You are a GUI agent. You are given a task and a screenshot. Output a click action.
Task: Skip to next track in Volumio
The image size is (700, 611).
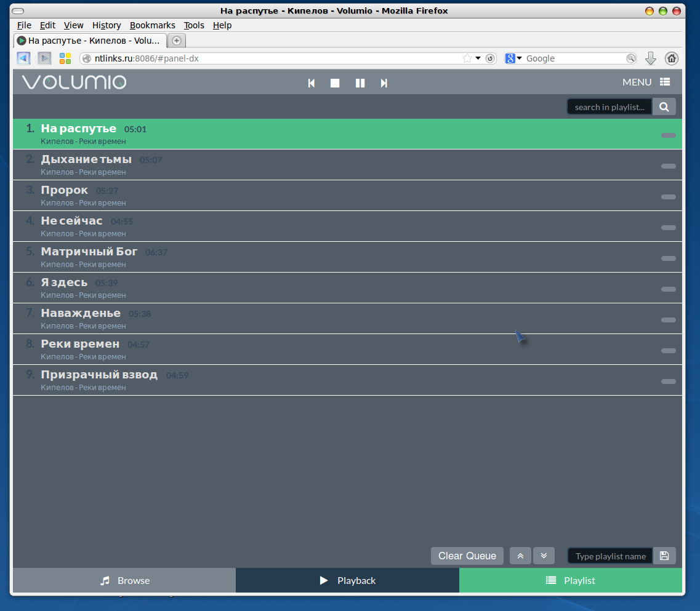point(384,83)
